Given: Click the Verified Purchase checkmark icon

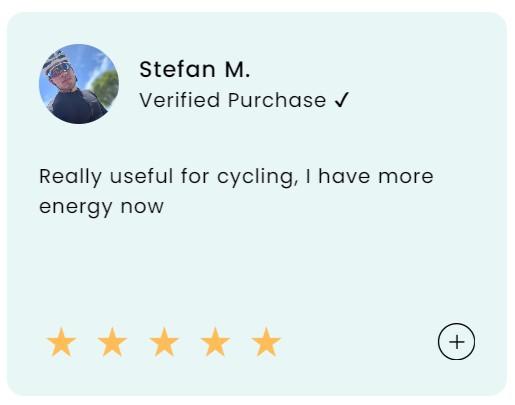Looking at the screenshot, I should coord(341,100).
